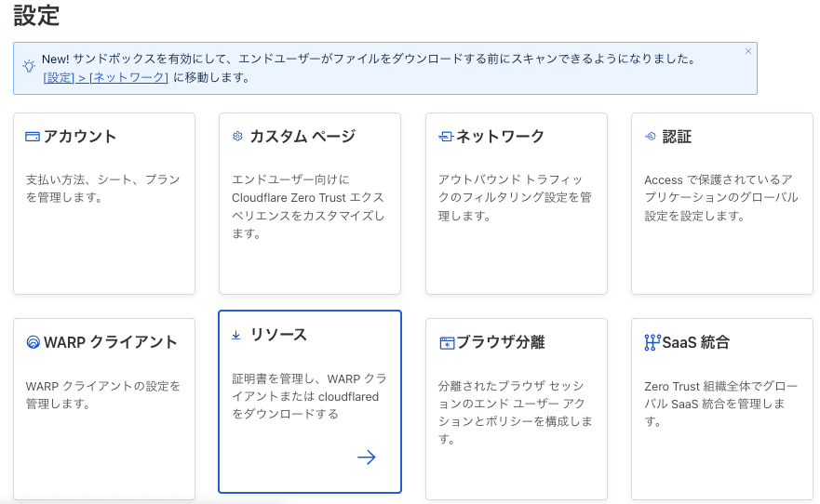Viewport: 820px width, 504px height.
Task: Click the 設定 page heading
Action: pos(36,16)
